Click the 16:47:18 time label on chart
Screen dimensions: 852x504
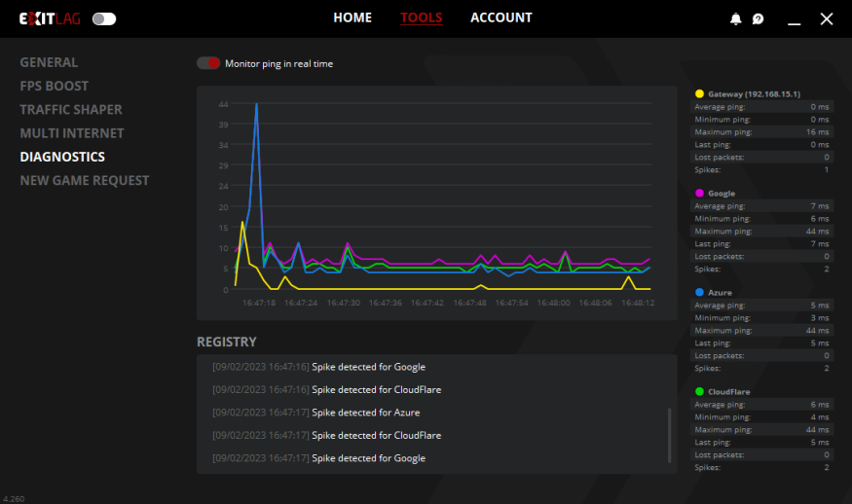point(259,303)
